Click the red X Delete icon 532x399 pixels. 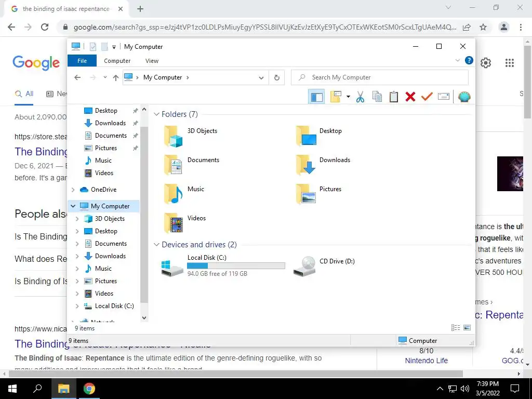(x=410, y=97)
